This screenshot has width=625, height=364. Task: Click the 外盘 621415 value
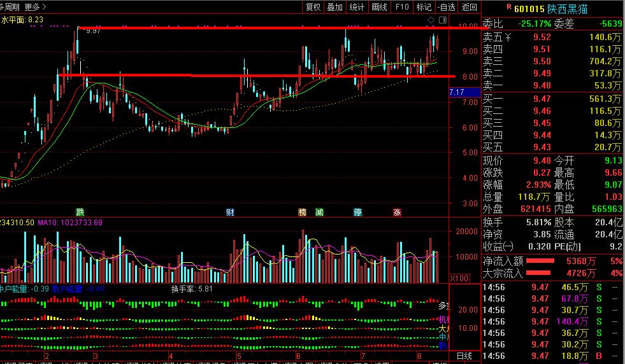(x=536, y=209)
